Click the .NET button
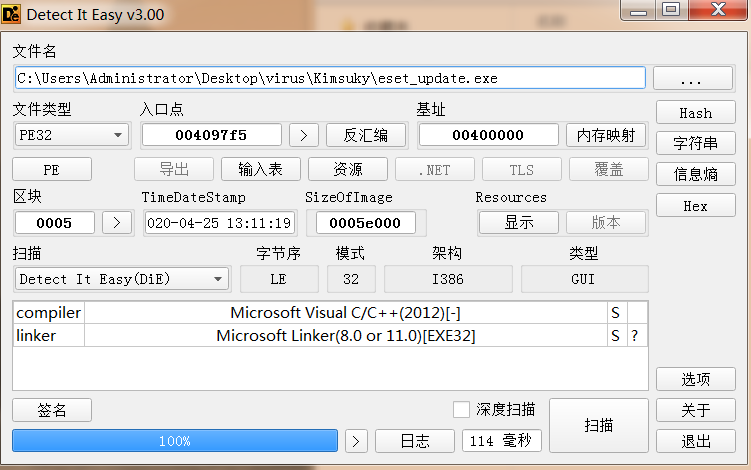Screen dimensions: 751x470 click(435, 169)
